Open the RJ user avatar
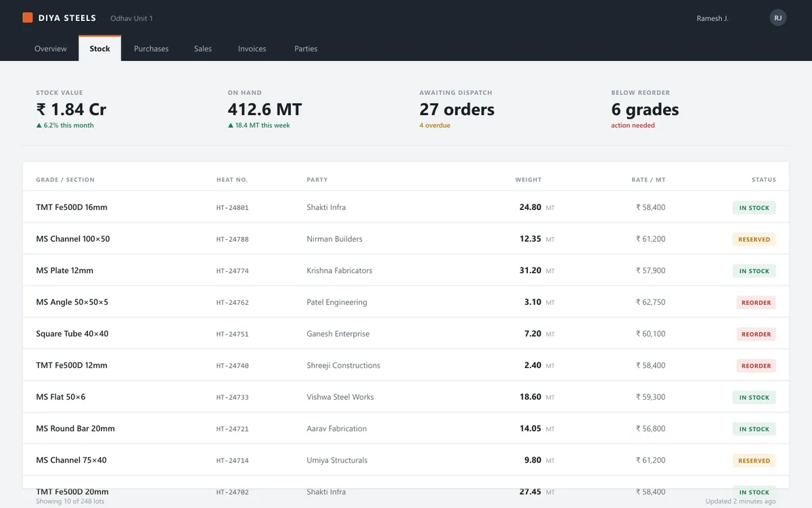The image size is (812, 508). (778, 18)
